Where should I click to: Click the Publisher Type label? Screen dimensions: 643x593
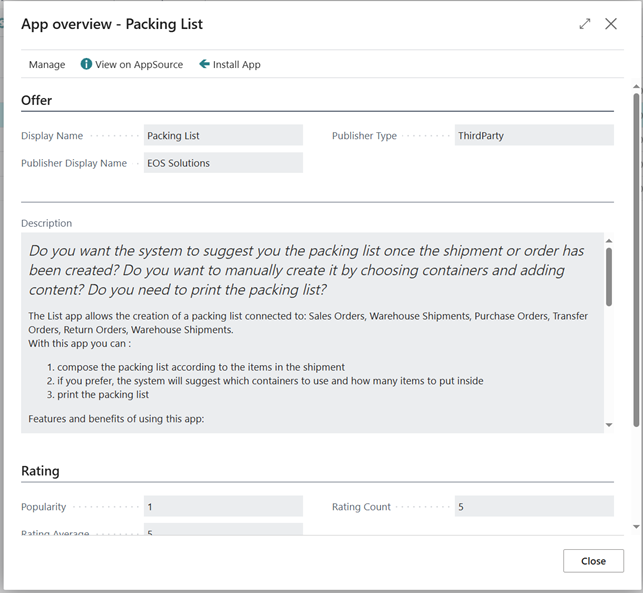364,136
